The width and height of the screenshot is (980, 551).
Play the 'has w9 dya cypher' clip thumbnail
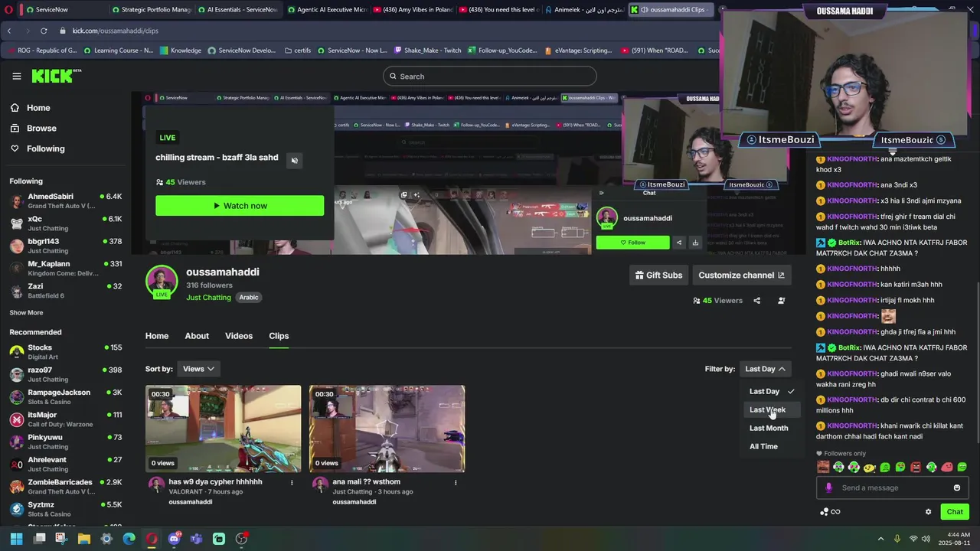(224, 429)
